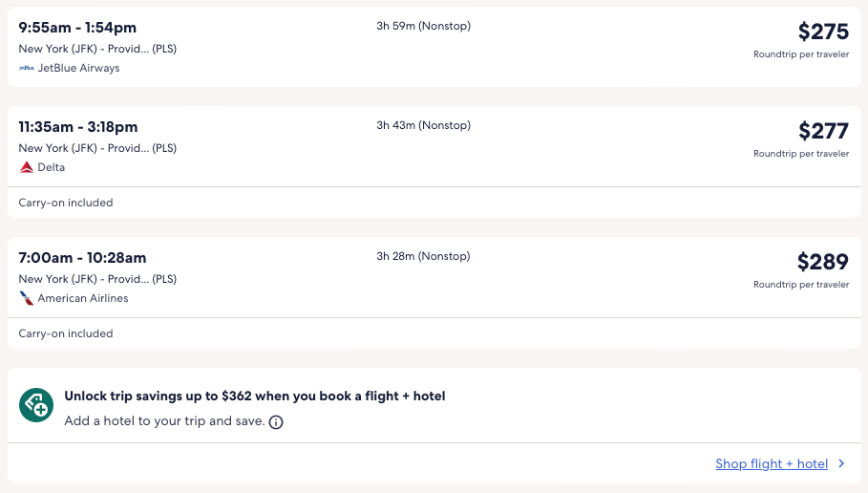Click the $275 roundtrip price
The height and width of the screenshot is (493, 868).
pos(823,32)
